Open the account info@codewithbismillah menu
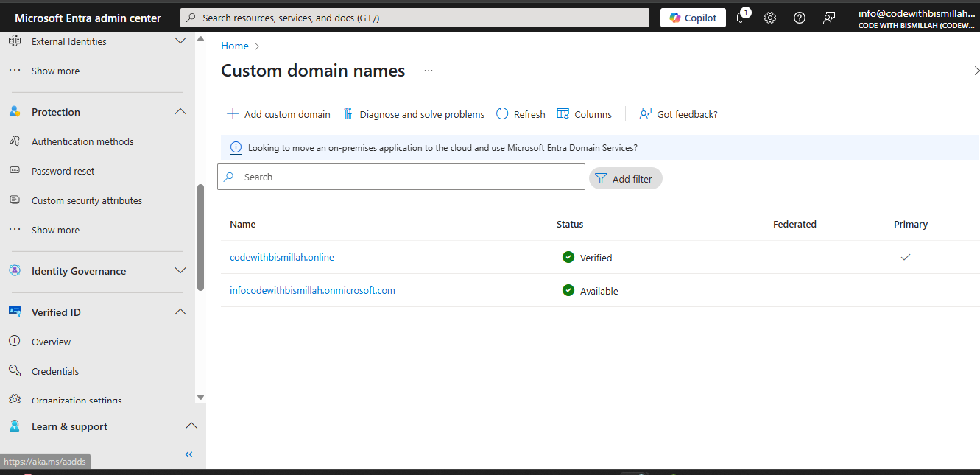The image size is (980, 475). click(x=917, y=18)
